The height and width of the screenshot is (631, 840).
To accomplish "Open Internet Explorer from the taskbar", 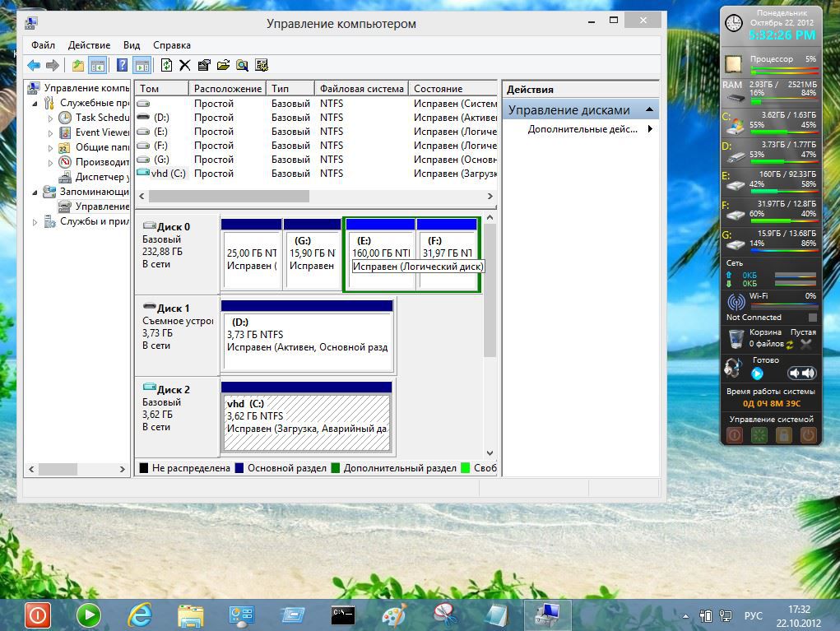I will (x=140, y=615).
